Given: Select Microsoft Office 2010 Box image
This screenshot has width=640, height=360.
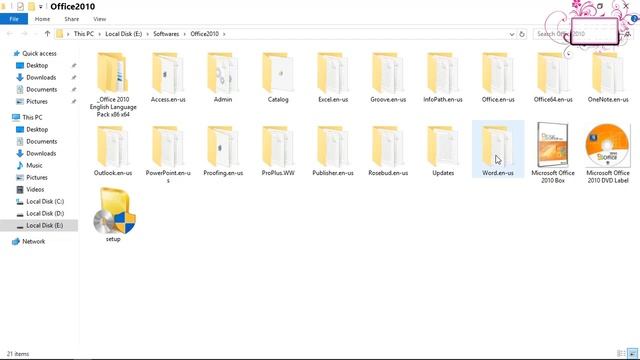Looking at the screenshot, I should 553,153.
